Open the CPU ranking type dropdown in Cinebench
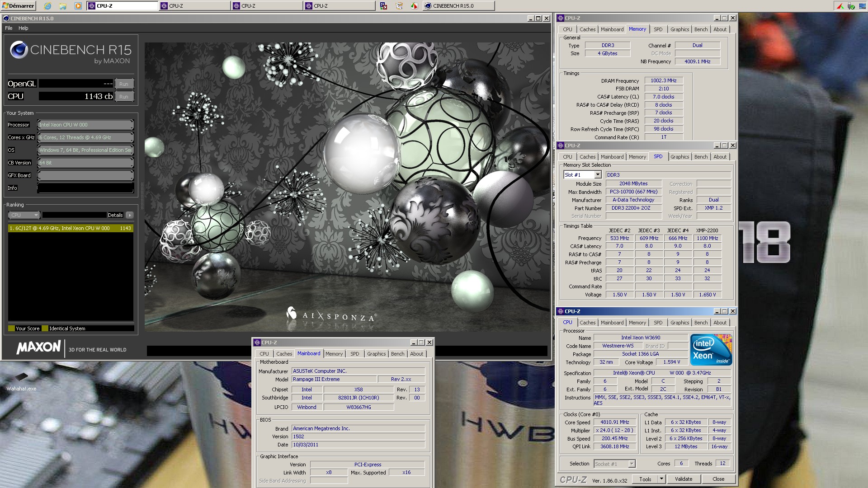 coord(24,215)
